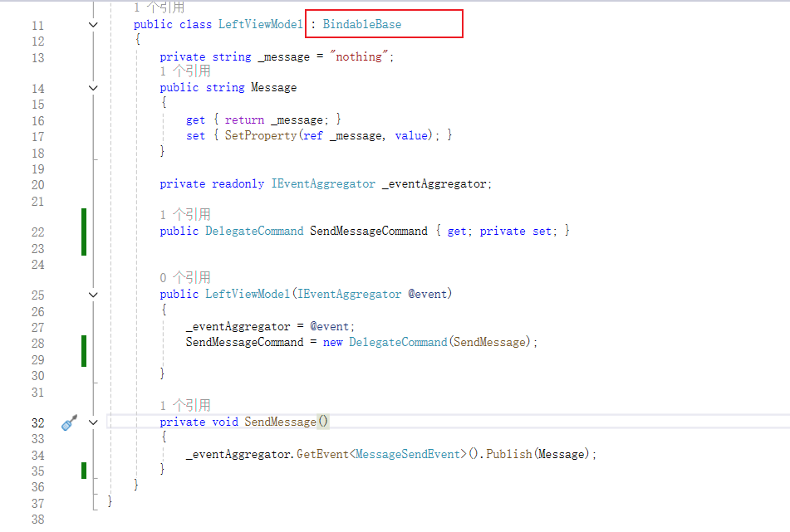The height and width of the screenshot is (532, 790).
Task: Collapse the LeftViewModel constructor block
Action: tap(93, 295)
